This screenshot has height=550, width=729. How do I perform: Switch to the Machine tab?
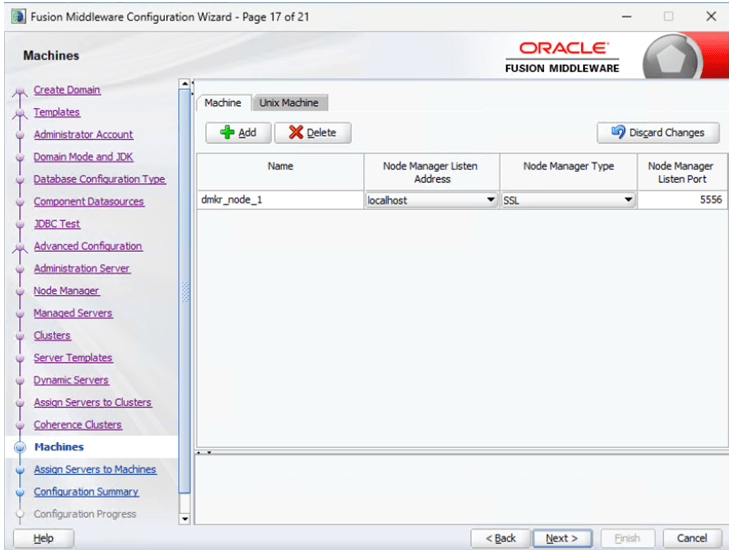[223, 103]
